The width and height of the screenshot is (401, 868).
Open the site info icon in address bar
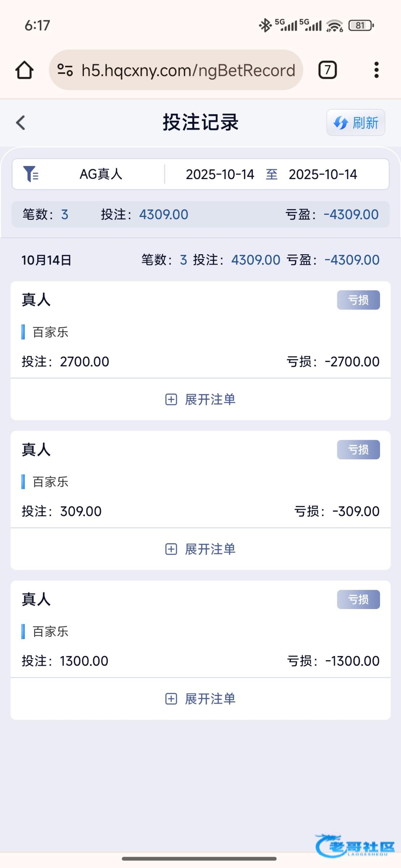point(65,70)
